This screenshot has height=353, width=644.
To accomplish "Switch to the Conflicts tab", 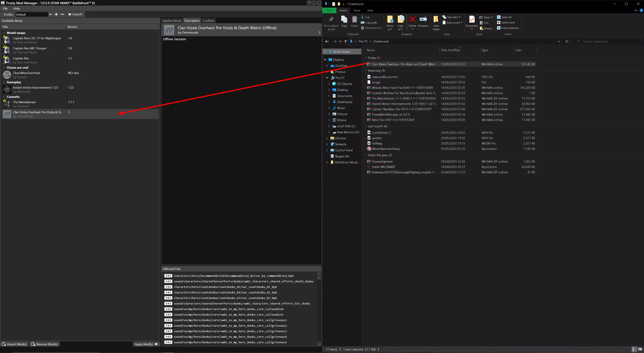I will pos(209,21).
